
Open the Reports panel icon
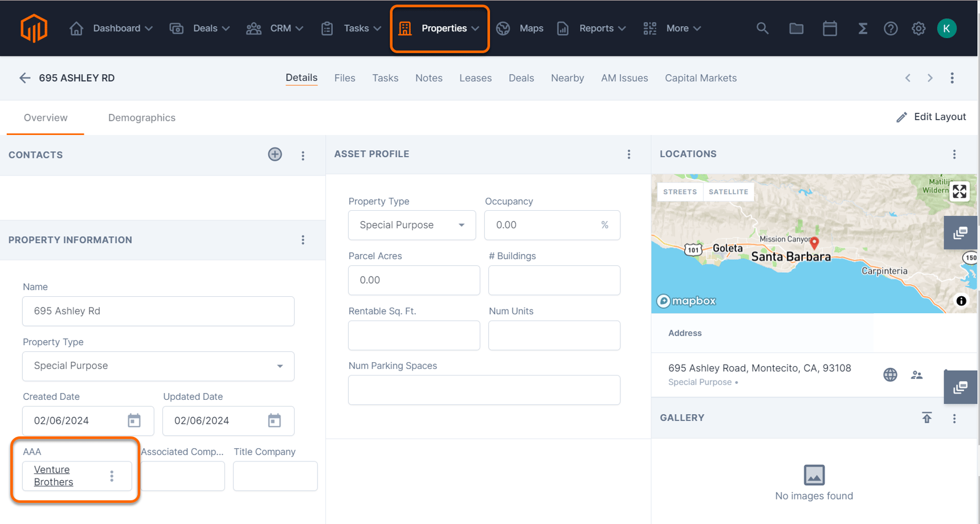(x=563, y=28)
